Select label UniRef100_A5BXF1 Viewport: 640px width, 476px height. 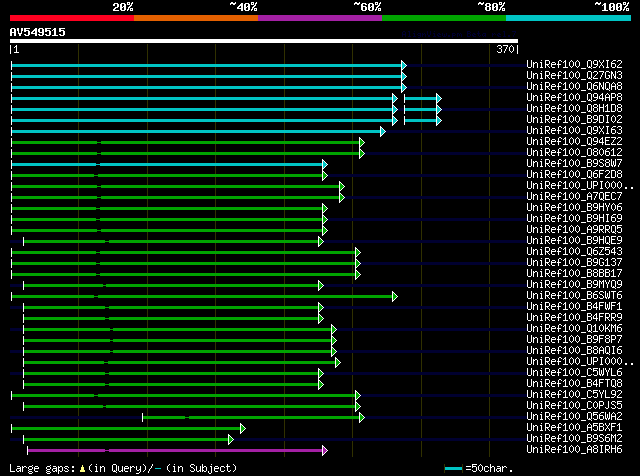click(x=574, y=428)
